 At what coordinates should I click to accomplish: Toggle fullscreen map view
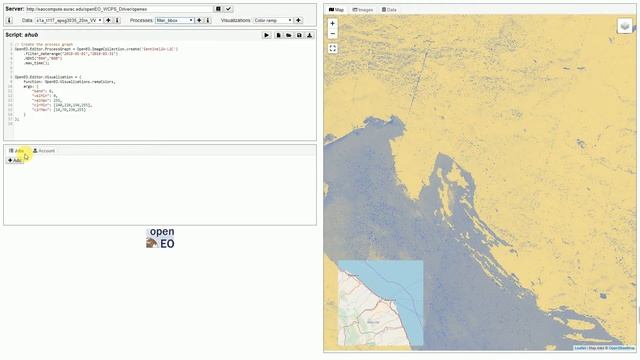point(333,49)
